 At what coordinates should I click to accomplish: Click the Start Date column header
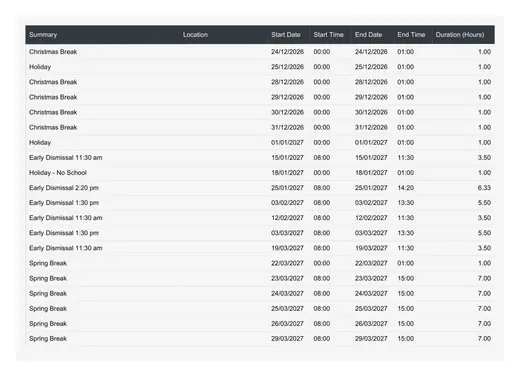tap(286, 35)
